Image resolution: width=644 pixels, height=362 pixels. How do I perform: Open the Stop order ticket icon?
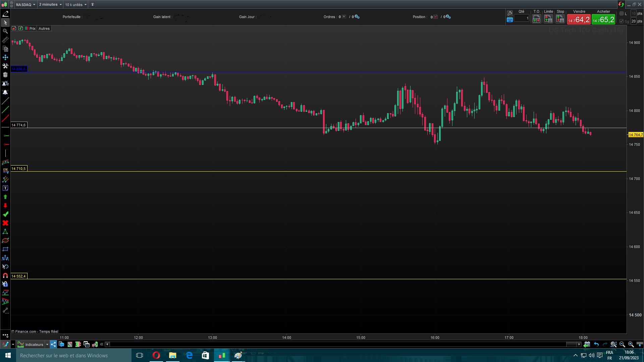coord(560,19)
